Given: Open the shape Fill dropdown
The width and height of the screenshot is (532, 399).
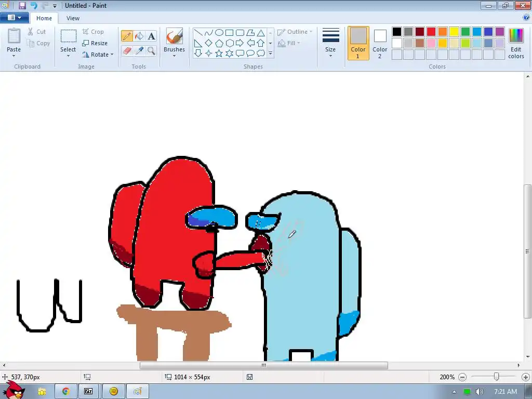Looking at the screenshot, I should [289, 43].
